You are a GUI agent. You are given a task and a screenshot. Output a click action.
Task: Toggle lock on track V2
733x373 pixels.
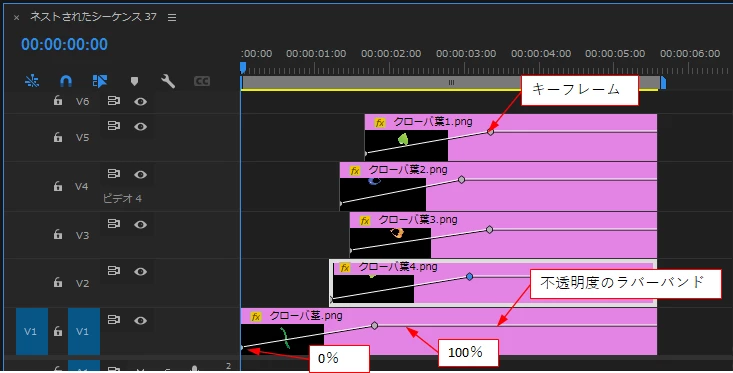pyautogui.click(x=57, y=282)
